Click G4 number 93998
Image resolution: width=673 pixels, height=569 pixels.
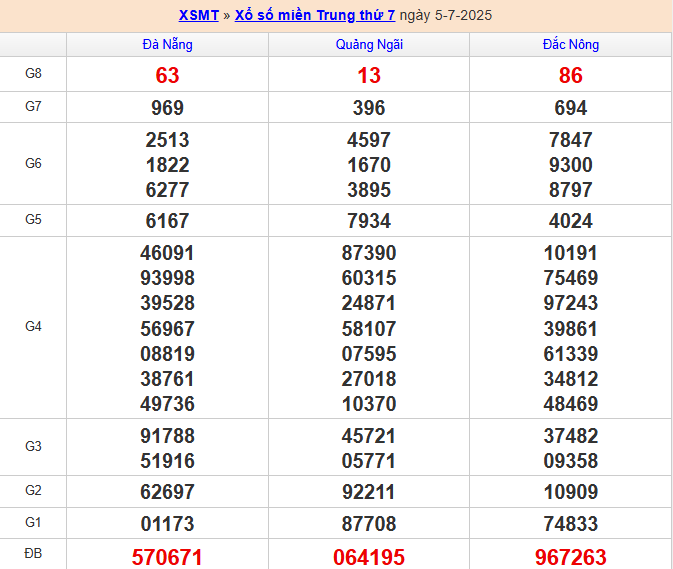(x=167, y=278)
